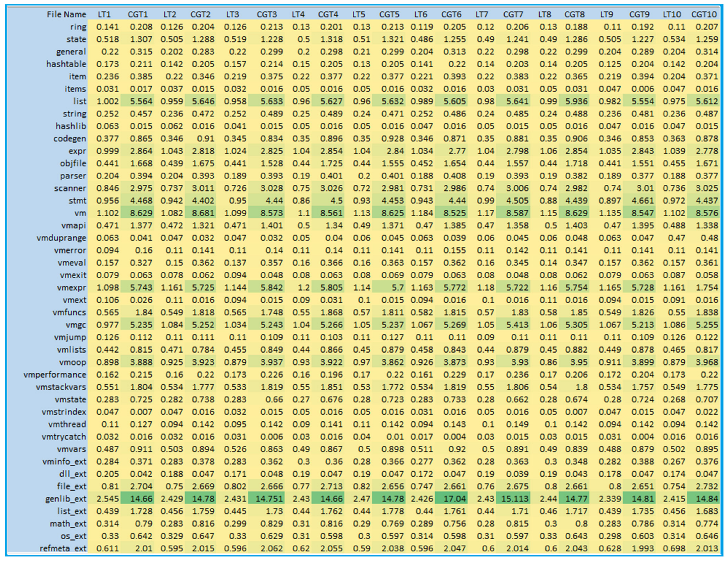
Task: Select the hashtable row label
Action: (x=66, y=64)
